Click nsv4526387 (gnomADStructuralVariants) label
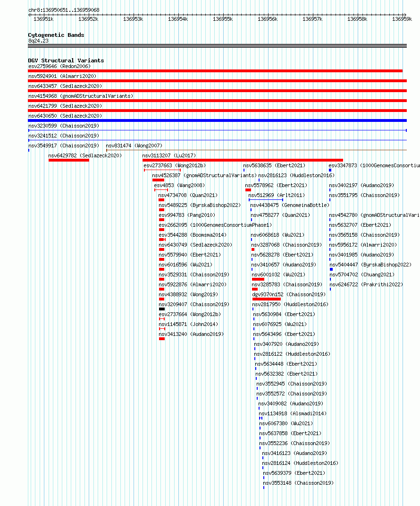The height and width of the screenshot is (506, 420). click(x=204, y=176)
